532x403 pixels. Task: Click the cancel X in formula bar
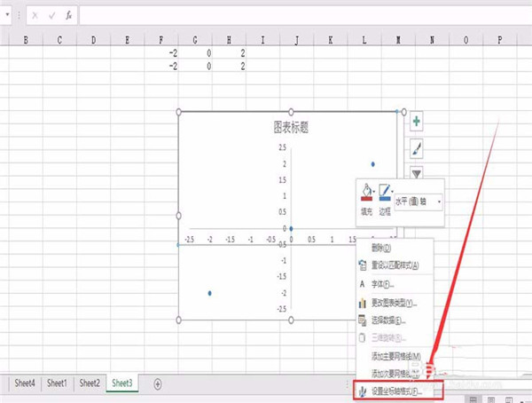click(35, 15)
